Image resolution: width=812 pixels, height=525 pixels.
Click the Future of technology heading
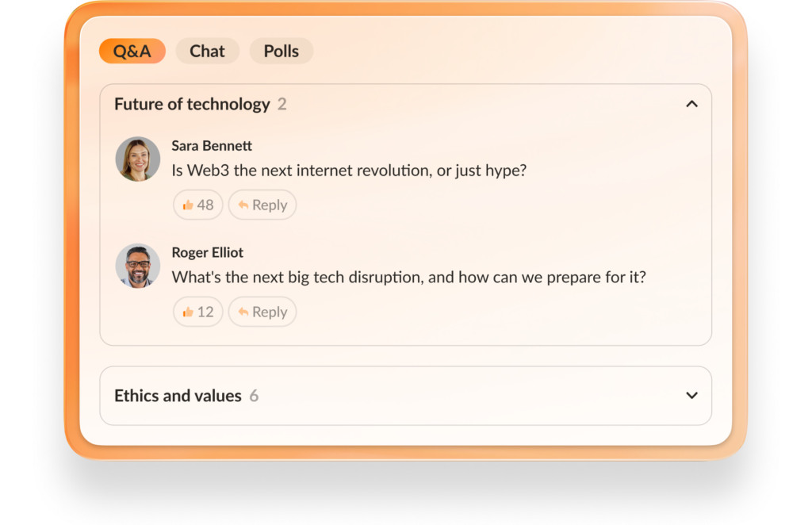[x=192, y=104]
